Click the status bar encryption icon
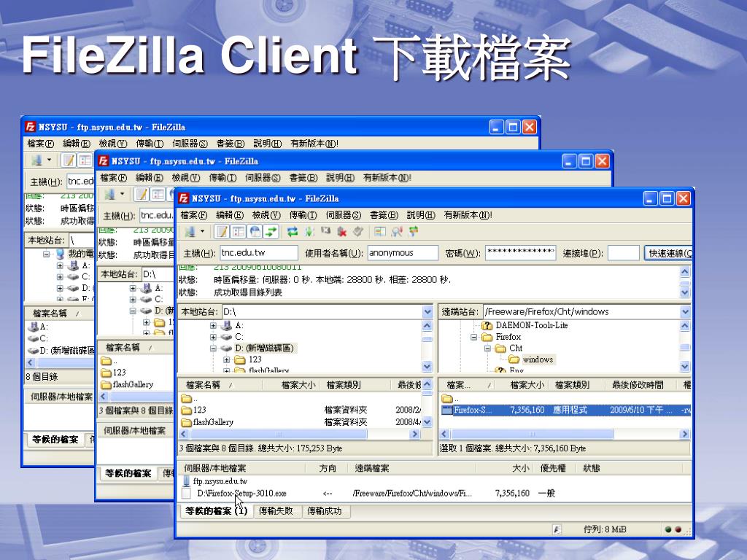The width and height of the screenshot is (747, 560). click(x=557, y=529)
